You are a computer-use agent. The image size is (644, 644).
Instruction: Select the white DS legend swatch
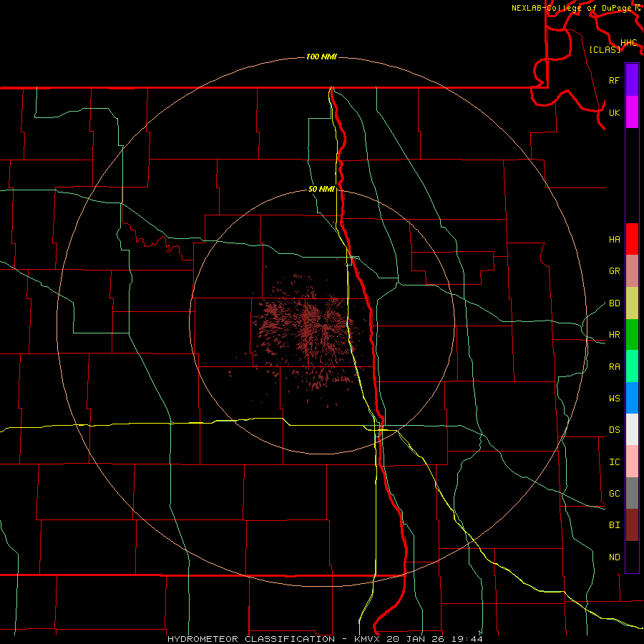coord(632,429)
